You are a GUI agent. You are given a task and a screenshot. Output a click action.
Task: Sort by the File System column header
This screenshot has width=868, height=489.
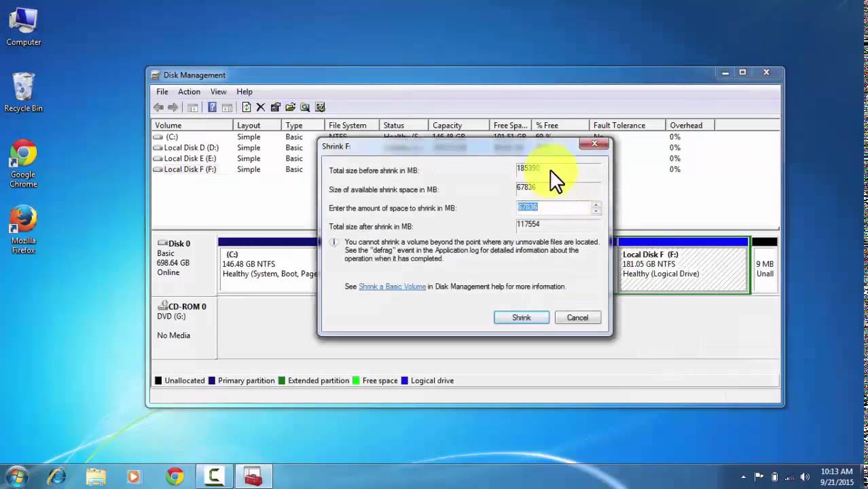352,126
